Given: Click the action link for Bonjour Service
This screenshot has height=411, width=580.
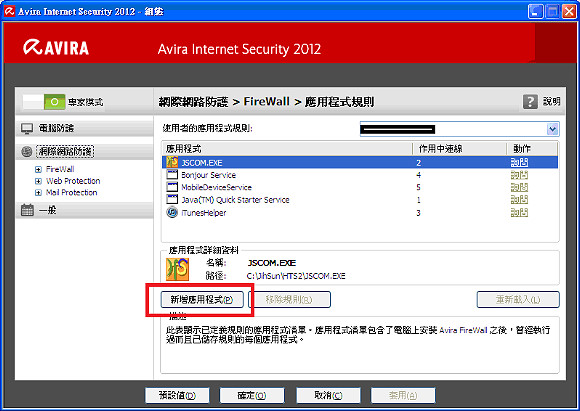Looking at the screenshot, I should point(519,175).
